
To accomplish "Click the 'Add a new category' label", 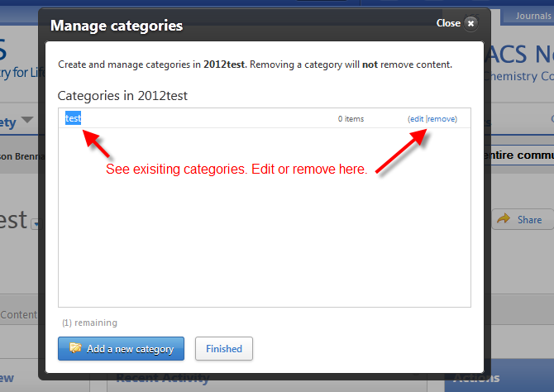I will tap(130, 349).
